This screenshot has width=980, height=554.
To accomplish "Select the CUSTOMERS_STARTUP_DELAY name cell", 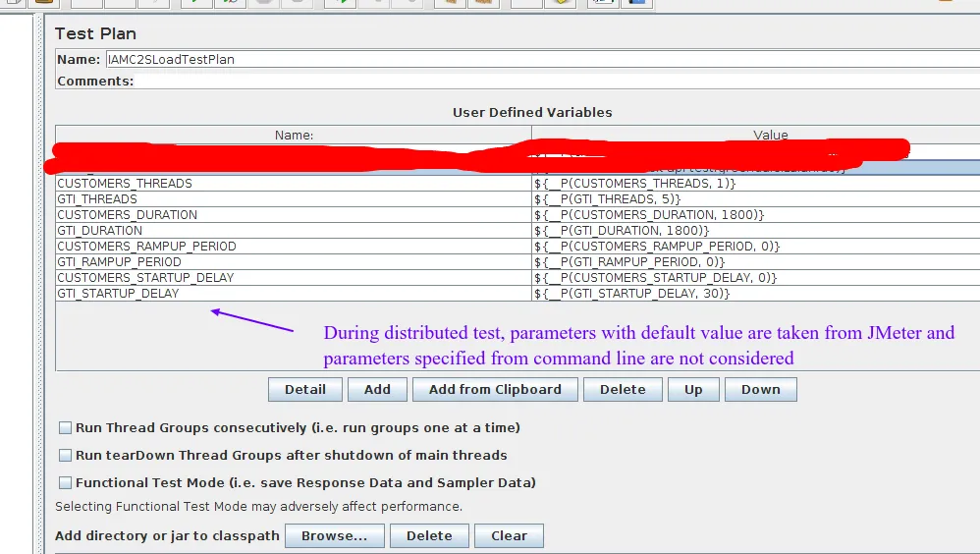I will (294, 277).
